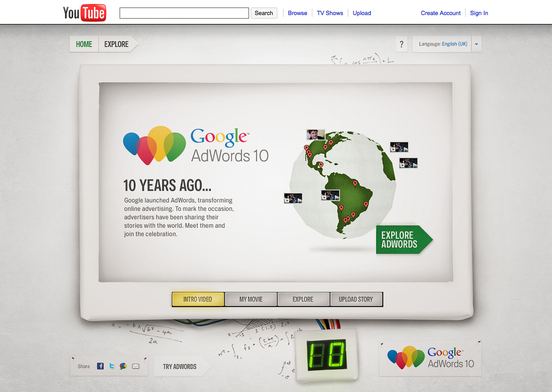The height and width of the screenshot is (392, 552).
Task: Share on Twitter icon
Action: [112, 366]
